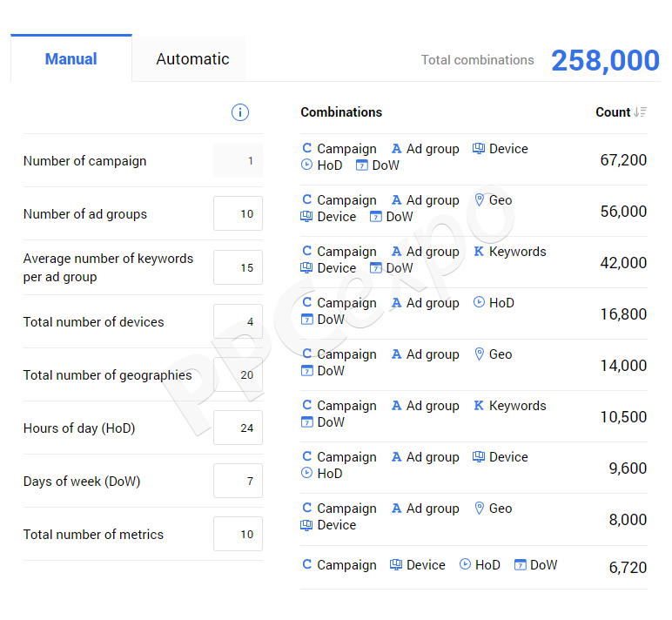This screenshot has width=672, height=620.
Task: Click Keywords text in the 42,000 row
Action: pos(518,252)
